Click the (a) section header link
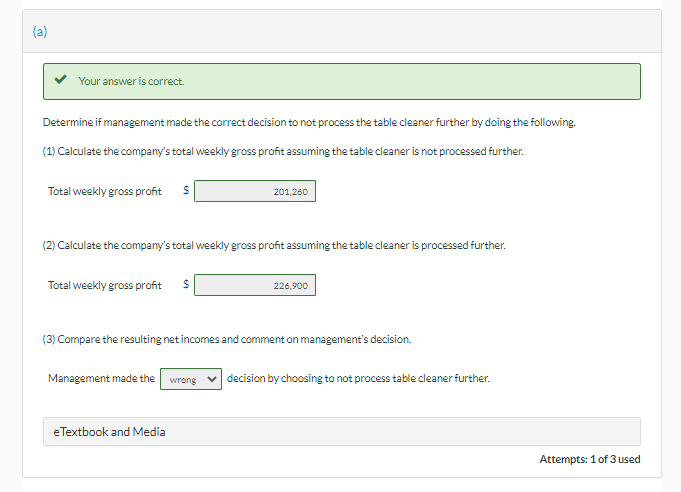This screenshot has width=681, height=492. click(40, 32)
